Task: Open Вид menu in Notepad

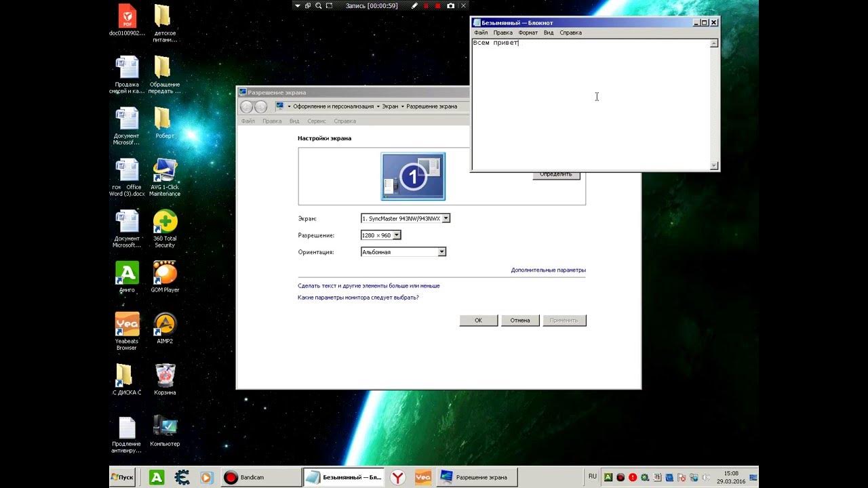Action: (x=549, y=33)
